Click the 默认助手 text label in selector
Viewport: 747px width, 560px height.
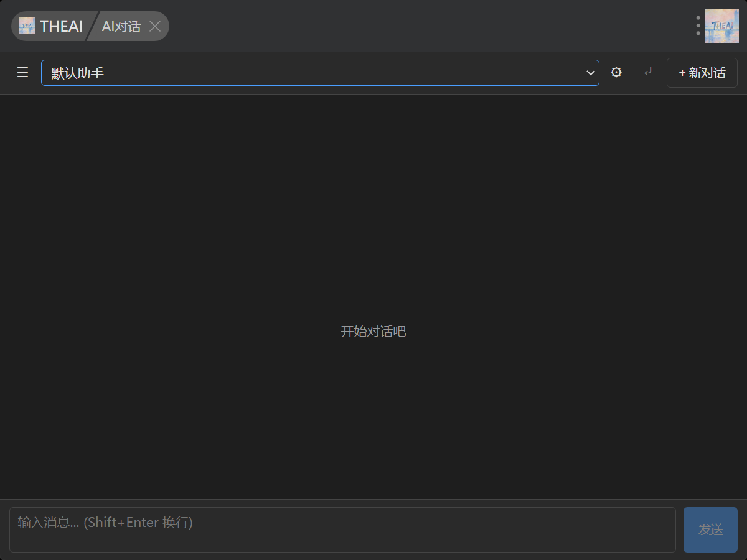(x=78, y=73)
